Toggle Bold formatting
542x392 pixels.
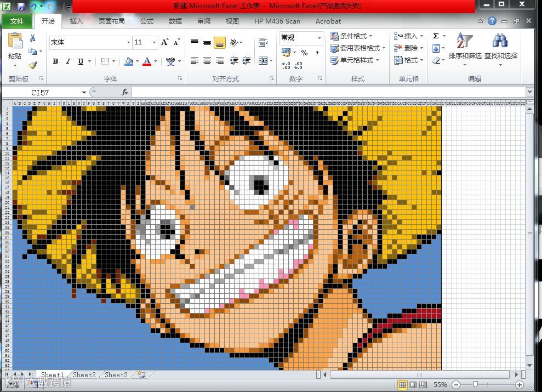[55, 61]
